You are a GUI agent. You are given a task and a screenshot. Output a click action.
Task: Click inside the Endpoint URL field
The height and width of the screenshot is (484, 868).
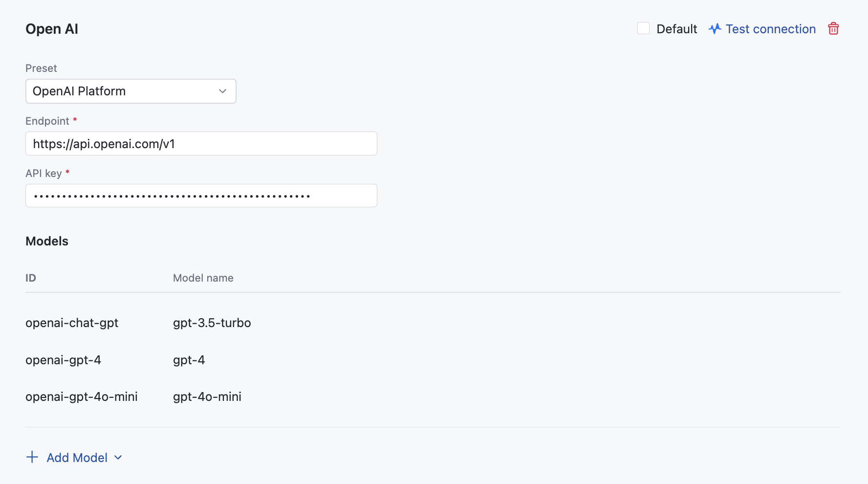click(201, 143)
